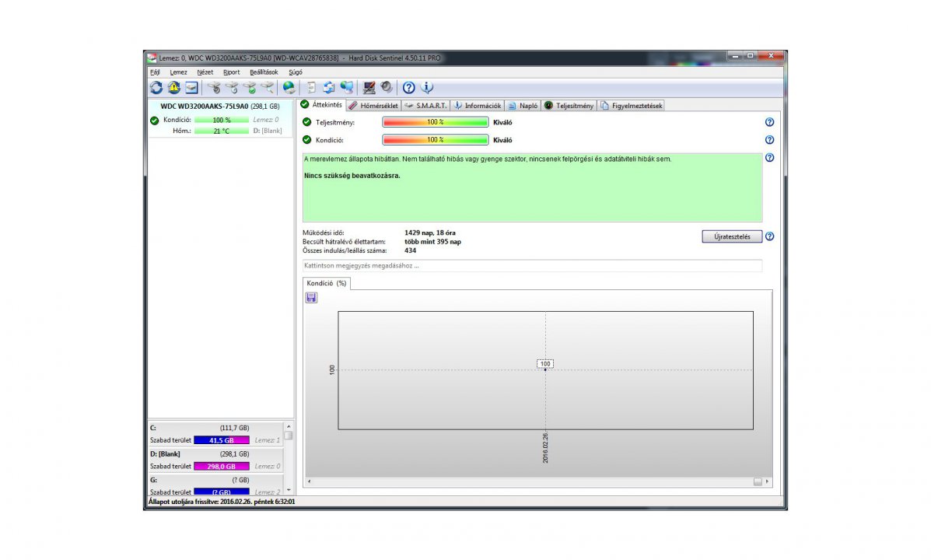
Task: Click the globe toolbar icon
Action: [x=289, y=88]
